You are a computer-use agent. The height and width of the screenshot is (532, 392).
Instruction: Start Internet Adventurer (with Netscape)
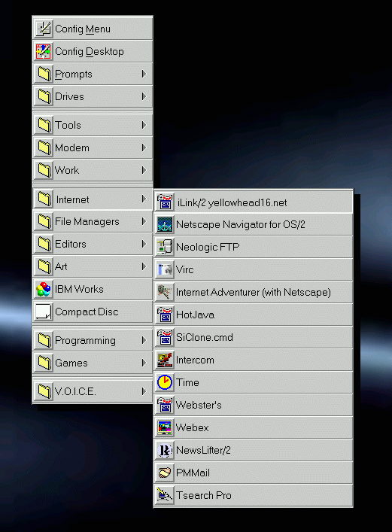(x=254, y=292)
